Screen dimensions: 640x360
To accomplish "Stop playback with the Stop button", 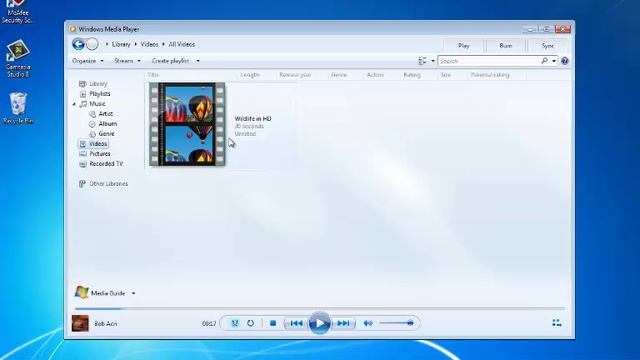I will pos(273,323).
